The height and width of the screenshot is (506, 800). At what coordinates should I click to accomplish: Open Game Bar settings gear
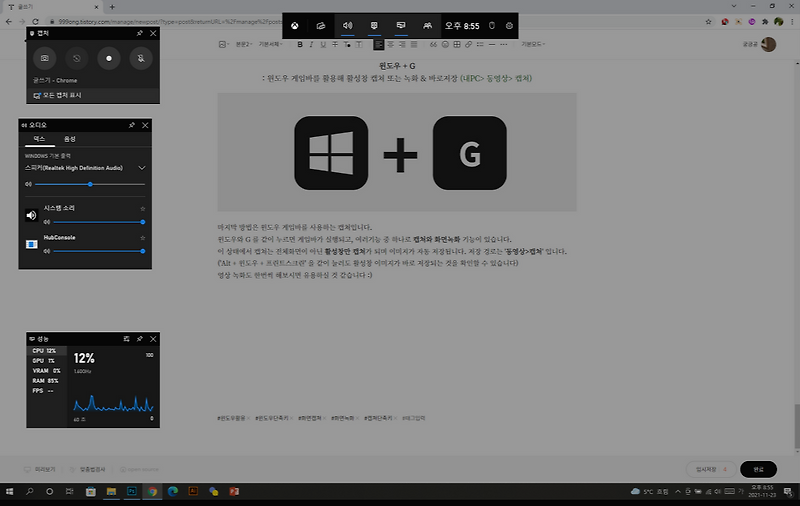click(x=509, y=26)
